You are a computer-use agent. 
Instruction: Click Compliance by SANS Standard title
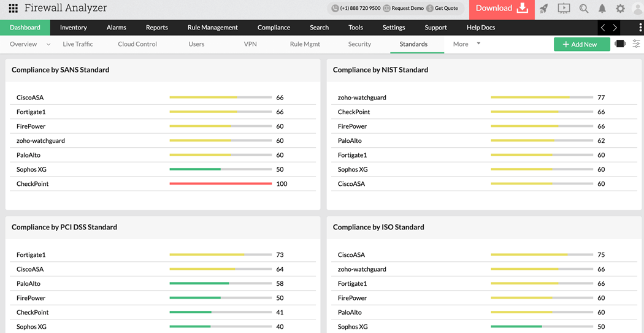[x=60, y=70]
